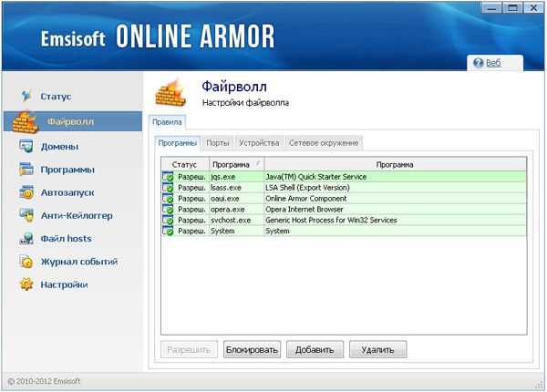Screen dimensions: 547x392
Task: Minimize the Online Armor window
Action: 491,7
